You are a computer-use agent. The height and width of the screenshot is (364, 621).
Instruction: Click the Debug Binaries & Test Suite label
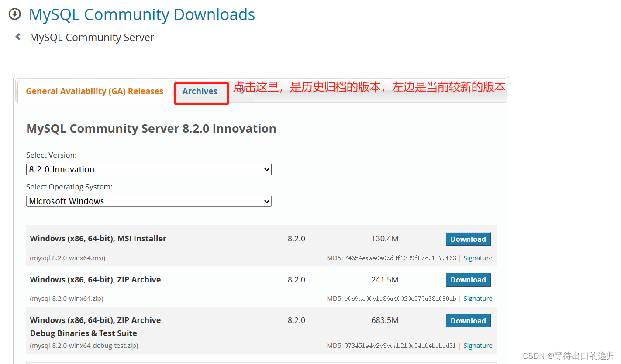(83, 333)
